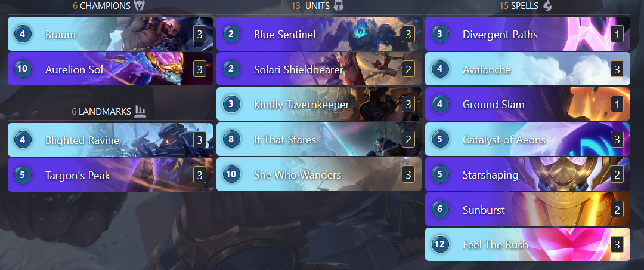Open the Ground Slam spell card
The height and width of the screenshot is (270, 644).
coord(528,104)
